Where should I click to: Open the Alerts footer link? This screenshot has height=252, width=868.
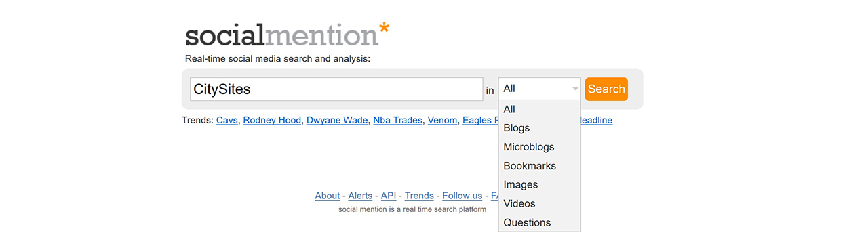tap(360, 196)
